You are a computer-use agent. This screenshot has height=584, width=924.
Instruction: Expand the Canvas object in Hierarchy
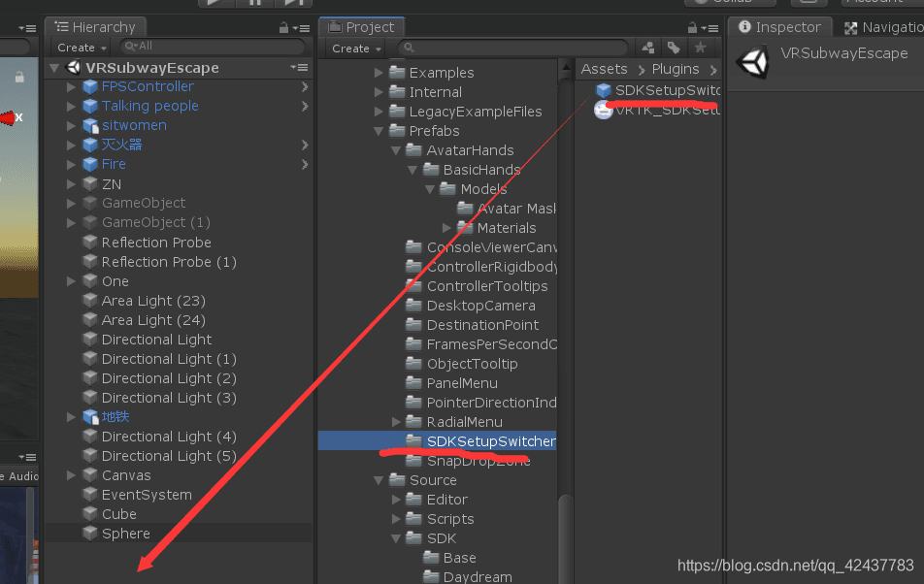(71, 475)
